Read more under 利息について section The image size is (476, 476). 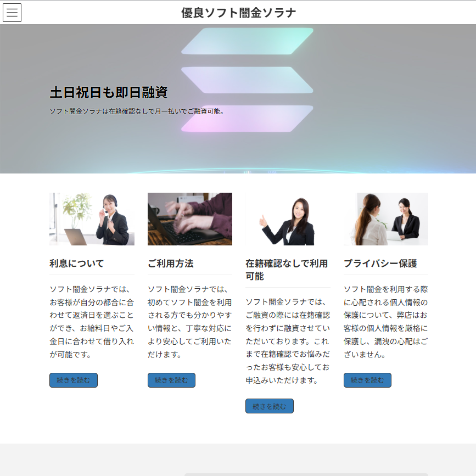[74, 380]
